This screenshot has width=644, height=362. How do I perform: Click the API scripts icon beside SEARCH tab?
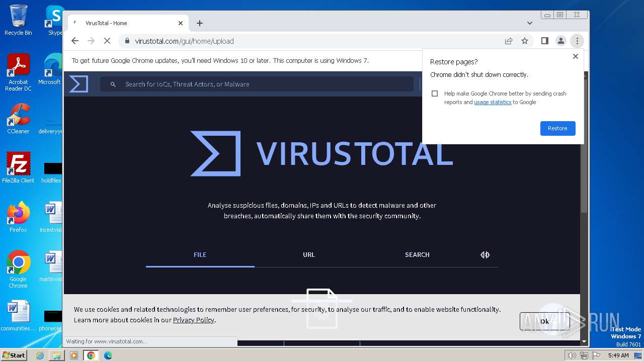(x=485, y=255)
